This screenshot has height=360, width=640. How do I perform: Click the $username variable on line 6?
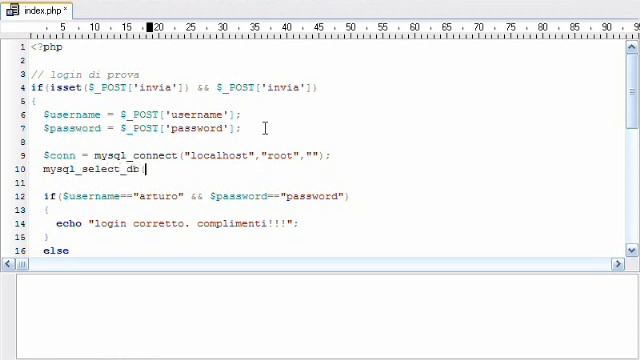point(72,115)
